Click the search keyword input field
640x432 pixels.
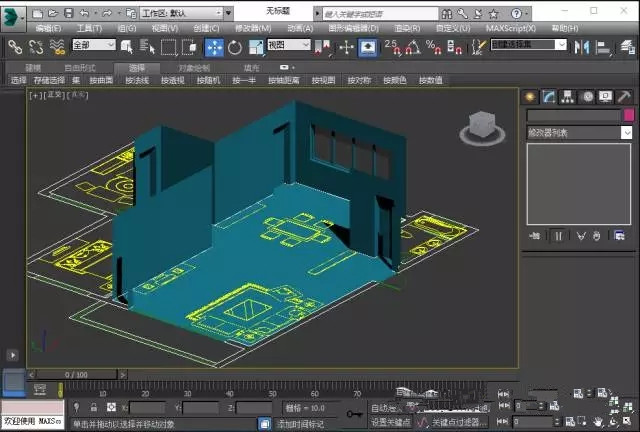(x=380, y=14)
